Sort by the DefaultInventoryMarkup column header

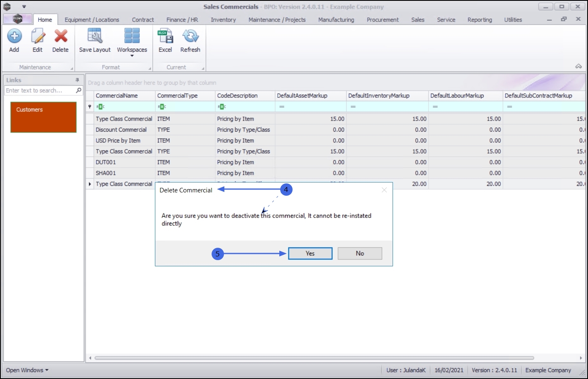point(388,96)
